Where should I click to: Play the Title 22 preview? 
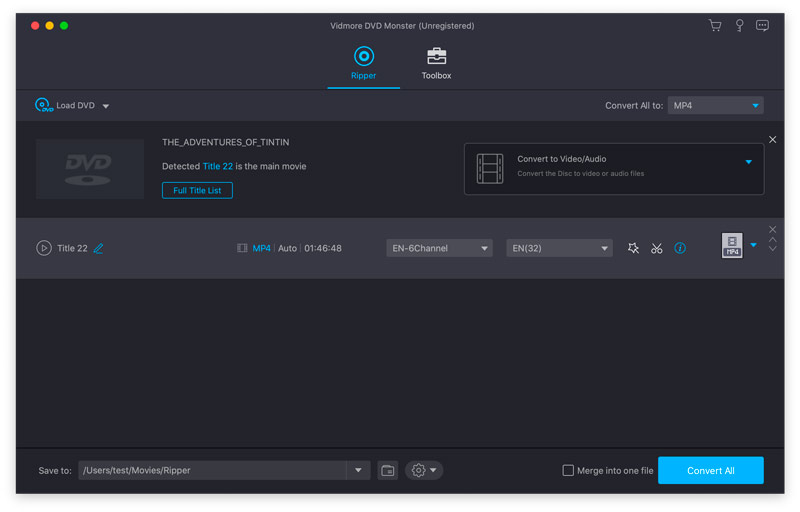tap(44, 248)
